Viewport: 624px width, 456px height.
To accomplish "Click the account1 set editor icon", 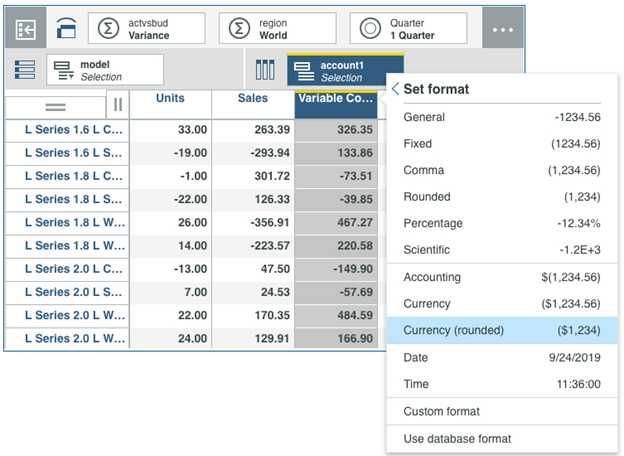I will pos(304,71).
